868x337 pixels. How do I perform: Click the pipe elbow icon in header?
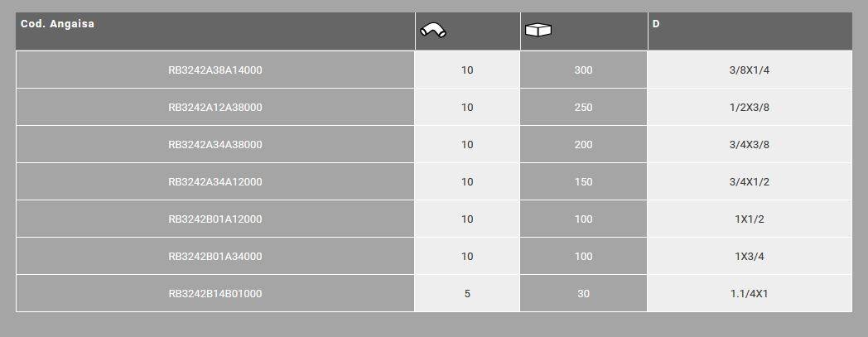pyautogui.click(x=432, y=31)
